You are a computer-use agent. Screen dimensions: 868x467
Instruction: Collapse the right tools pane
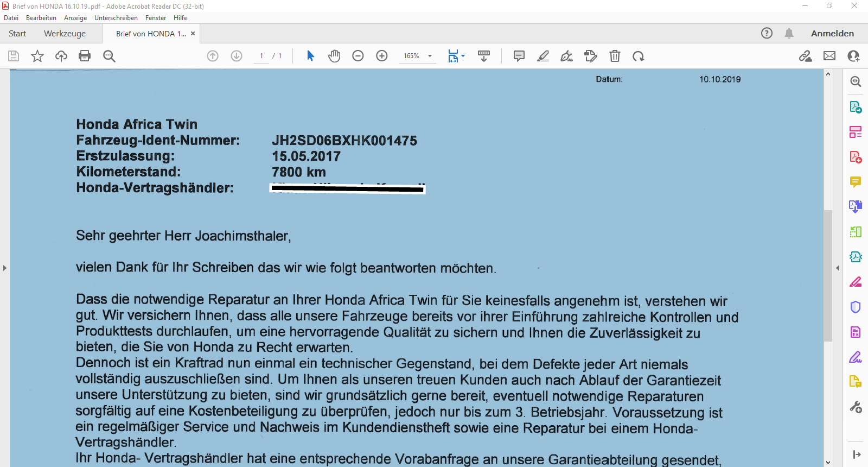coord(838,268)
